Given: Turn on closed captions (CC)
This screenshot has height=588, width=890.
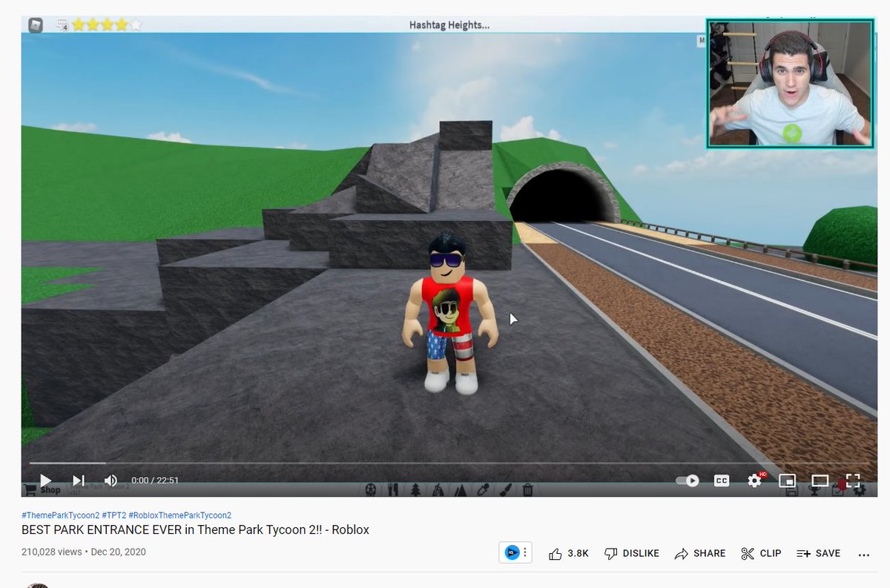Looking at the screenshot, I should coord(721,480).
